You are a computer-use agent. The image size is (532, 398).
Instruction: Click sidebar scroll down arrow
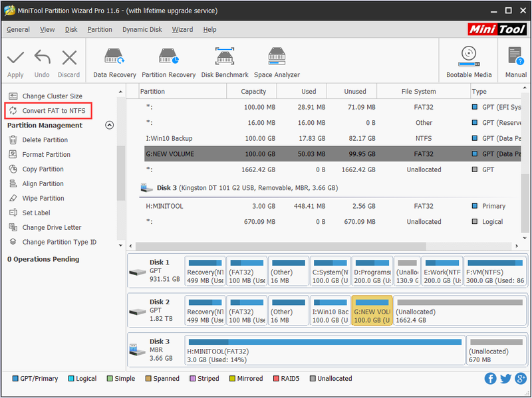pyautogui.click(x=121, y=245)
